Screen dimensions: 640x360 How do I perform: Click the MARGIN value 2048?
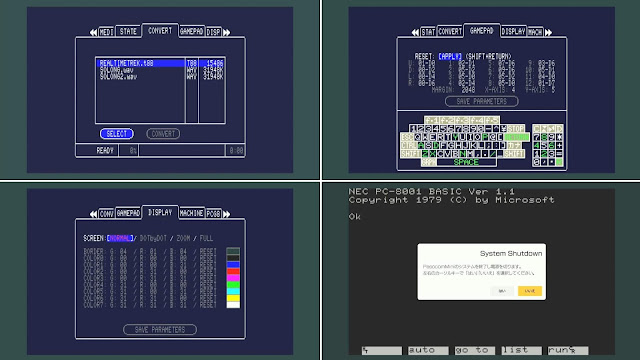tap(467, 90)
